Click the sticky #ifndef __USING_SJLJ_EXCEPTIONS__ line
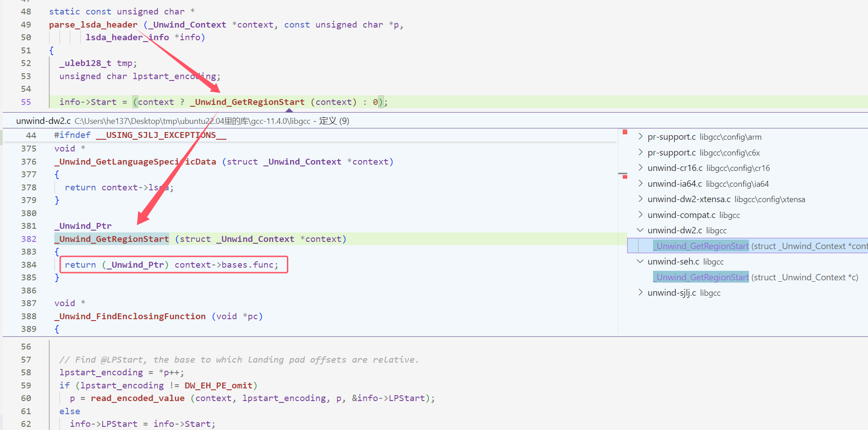The width and height of the screenshot is (868, 430). click(x=140, y=135)
